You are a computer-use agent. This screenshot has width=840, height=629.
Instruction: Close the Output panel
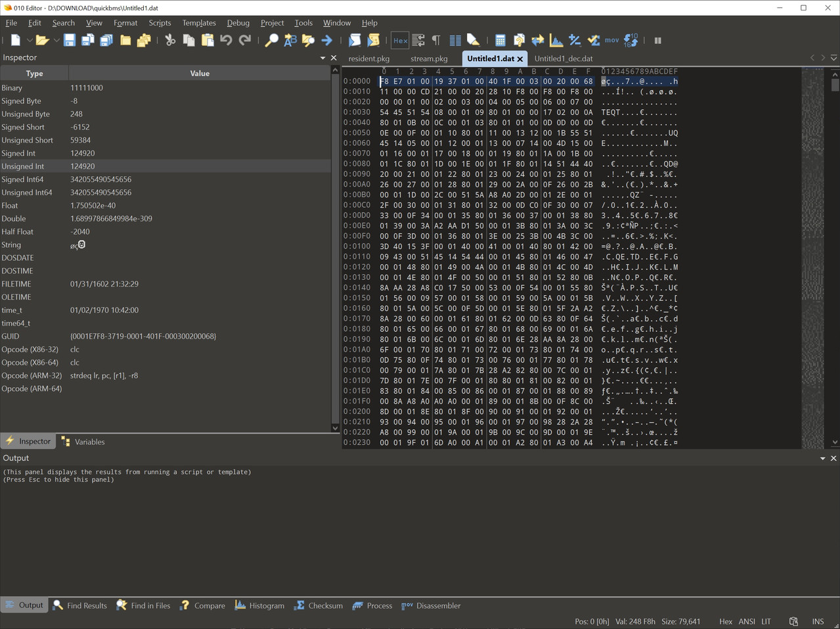[x=833, y=458]
